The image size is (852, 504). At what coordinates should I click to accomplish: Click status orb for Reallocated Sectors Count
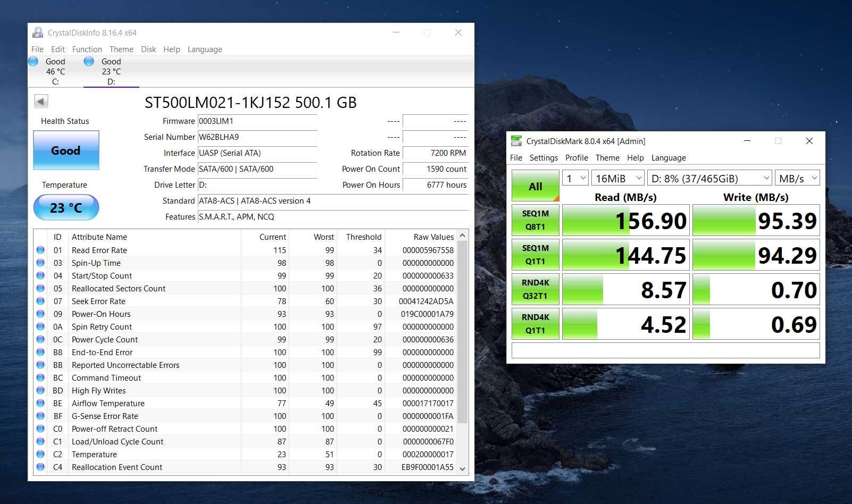pyautogui.click(x=40, y=288)
